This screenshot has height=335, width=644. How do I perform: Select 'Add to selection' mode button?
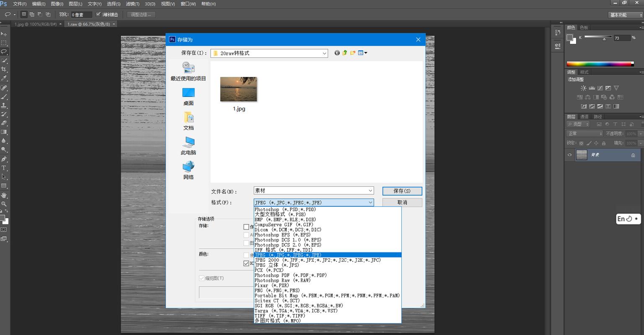32,14
